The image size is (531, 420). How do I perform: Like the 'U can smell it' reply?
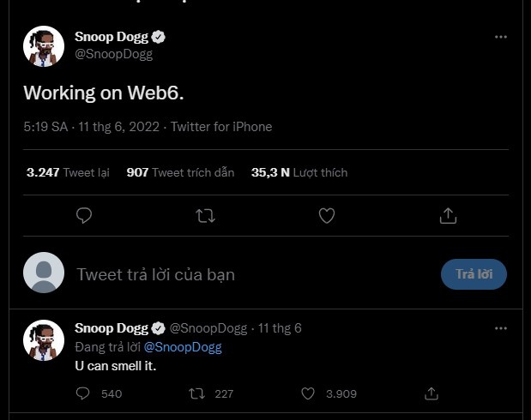(309, 393)
